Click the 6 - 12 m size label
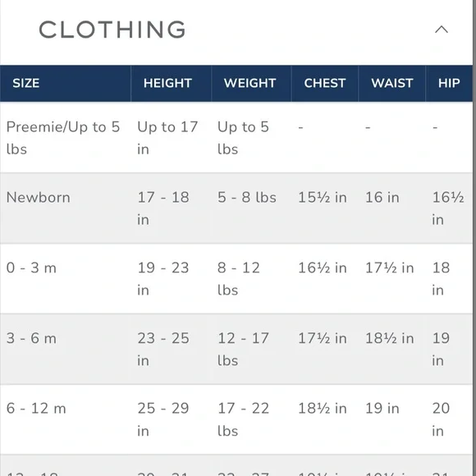Image resolution: width=476 pixels, height=476 pixels. [36, 409]
